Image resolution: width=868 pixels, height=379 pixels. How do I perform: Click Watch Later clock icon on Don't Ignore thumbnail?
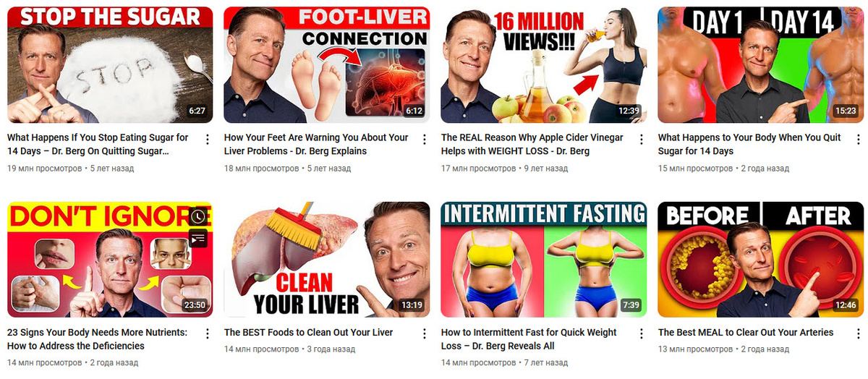pos(198,216)
